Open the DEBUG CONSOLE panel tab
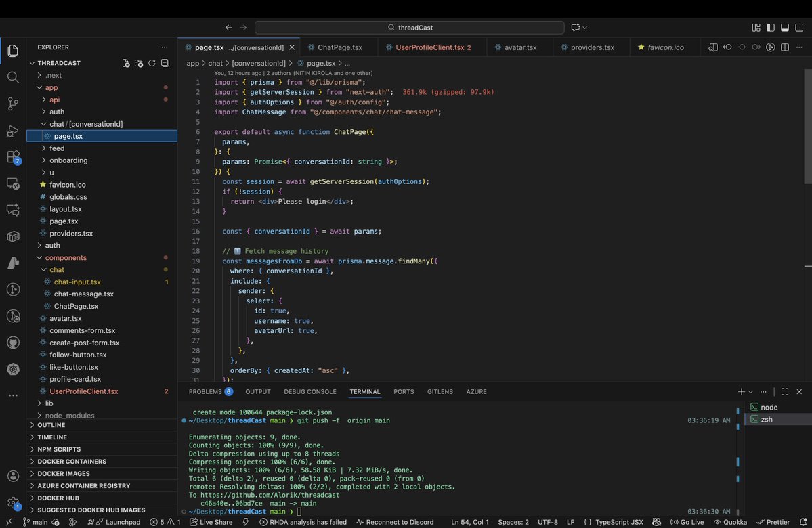812x528 pixels. (x=309, y=392)
